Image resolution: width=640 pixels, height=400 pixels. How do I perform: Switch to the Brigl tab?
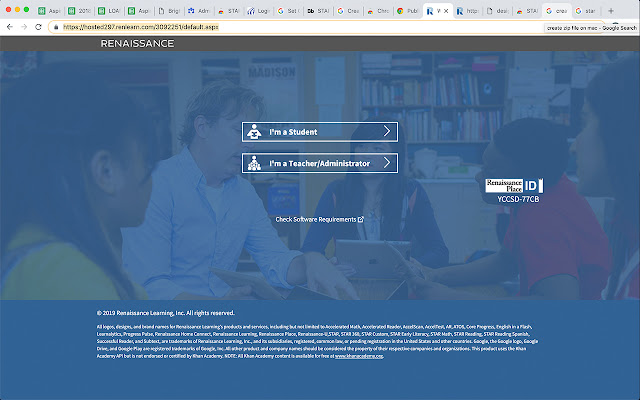169,11
